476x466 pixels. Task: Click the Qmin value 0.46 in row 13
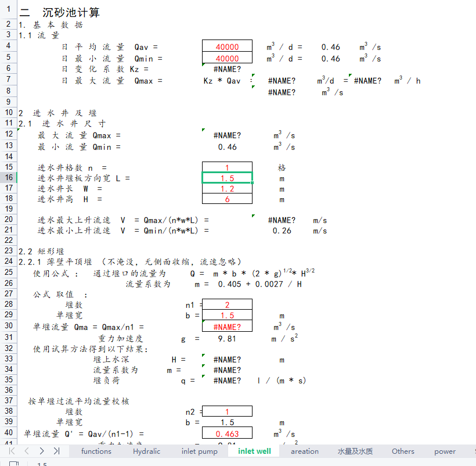pos(227,147)
